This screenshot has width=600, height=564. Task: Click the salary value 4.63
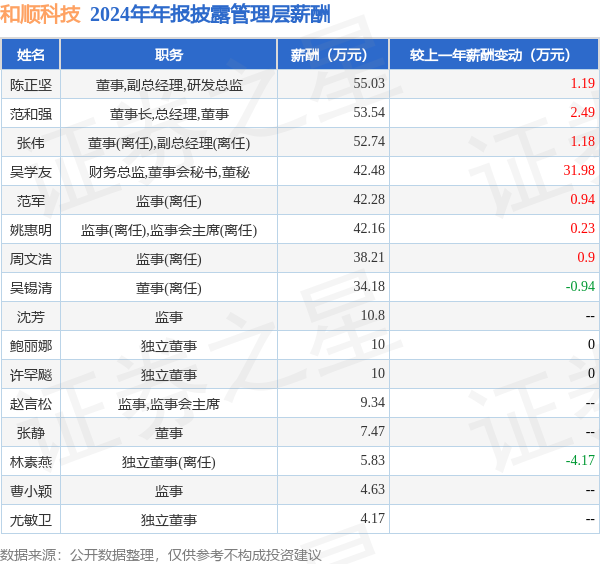(x=372, y=490)
